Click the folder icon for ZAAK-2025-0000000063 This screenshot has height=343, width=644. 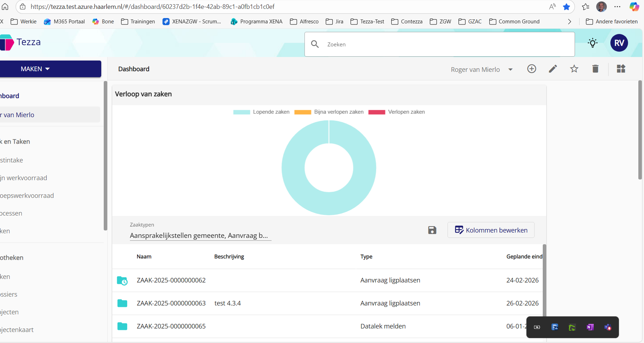[122, 303]
